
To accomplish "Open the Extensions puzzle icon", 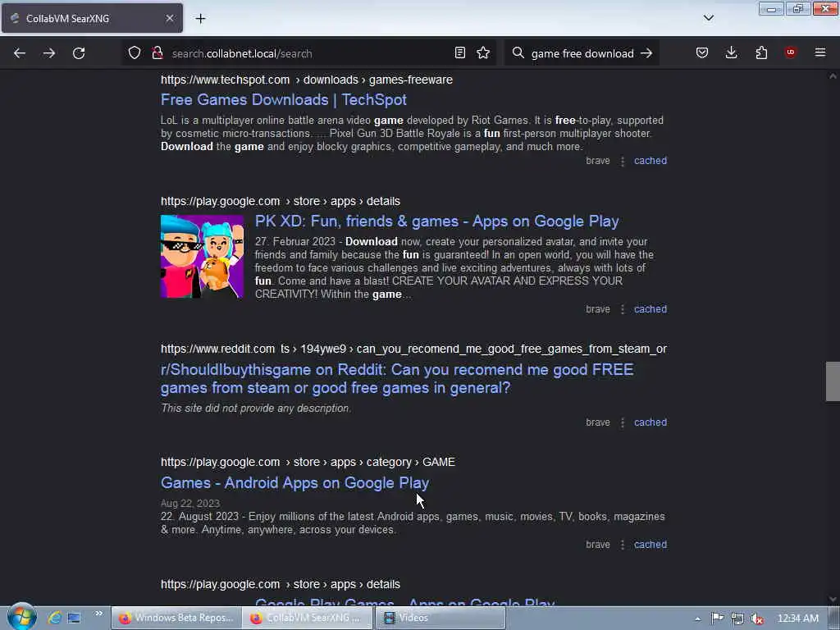I will pyautogui.click(x=761, y=52).
